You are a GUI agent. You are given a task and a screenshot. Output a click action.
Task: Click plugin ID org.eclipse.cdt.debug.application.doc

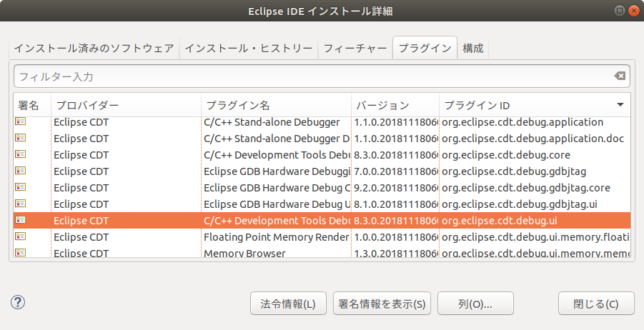click(x=532, y=139)
